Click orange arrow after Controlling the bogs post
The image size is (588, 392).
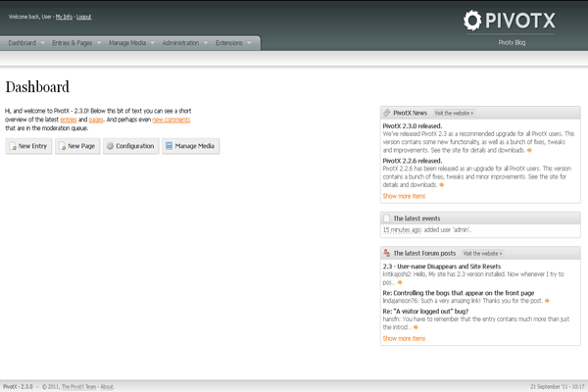547,301
